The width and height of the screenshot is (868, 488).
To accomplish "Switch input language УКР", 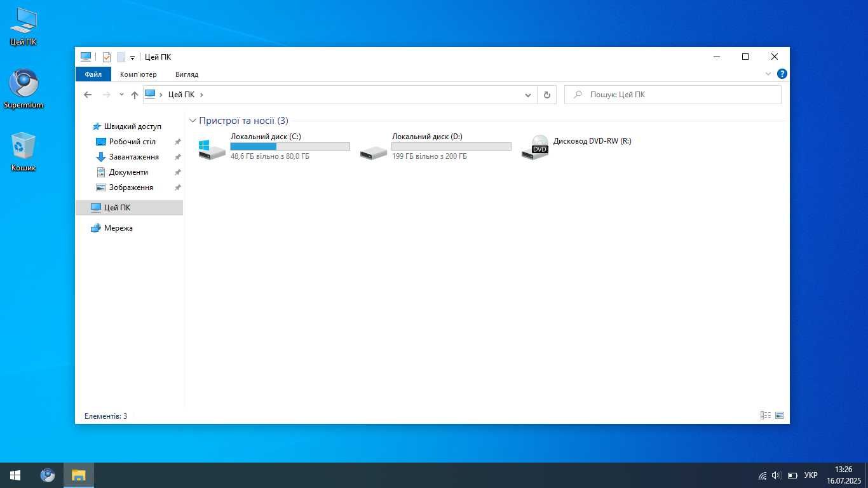I will tap(811, 475).
